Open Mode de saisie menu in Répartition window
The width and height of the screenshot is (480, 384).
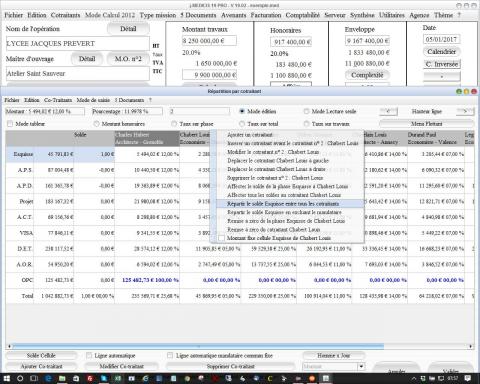[x=93, y=100]
